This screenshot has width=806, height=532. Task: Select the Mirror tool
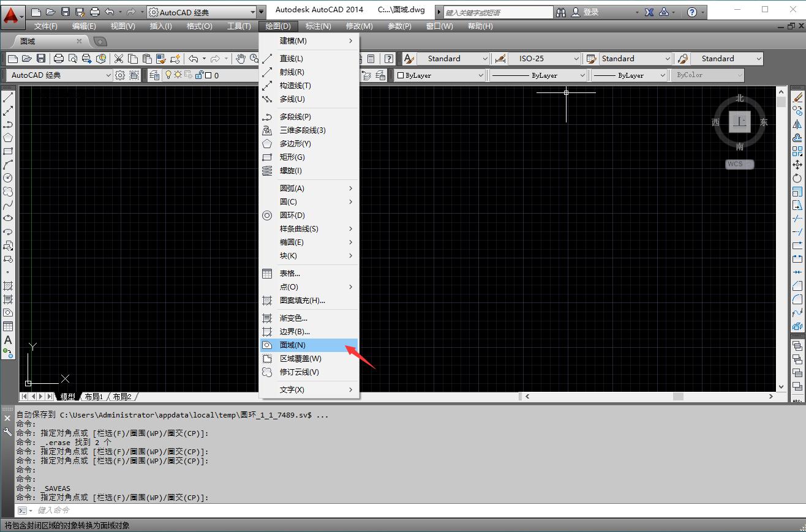(x=797, y=124)
